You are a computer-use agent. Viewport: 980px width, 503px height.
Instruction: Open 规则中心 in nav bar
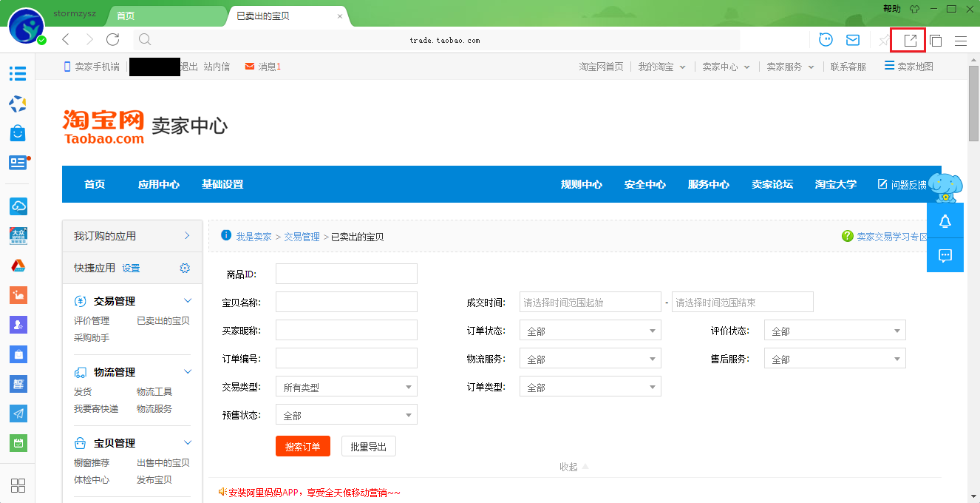tap(582, 184)
